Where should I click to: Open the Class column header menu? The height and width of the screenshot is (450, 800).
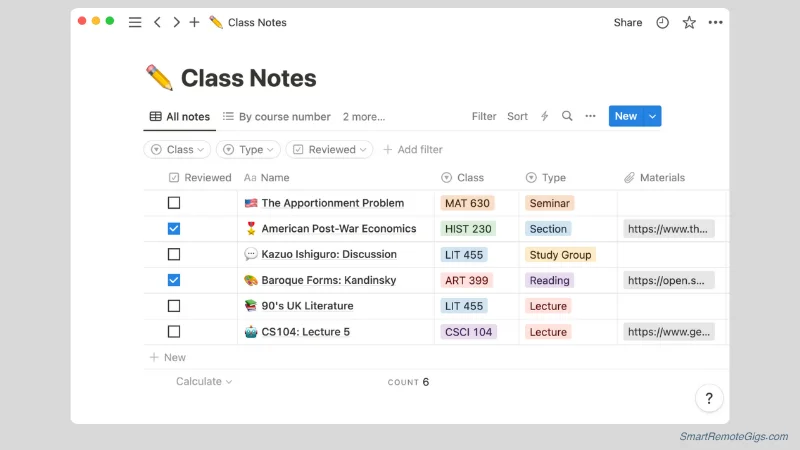point(462,178)
